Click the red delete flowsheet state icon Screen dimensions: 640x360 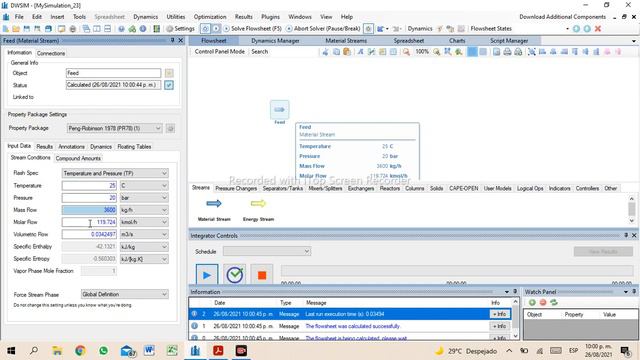pyautogui.click(x=598, y=29)
